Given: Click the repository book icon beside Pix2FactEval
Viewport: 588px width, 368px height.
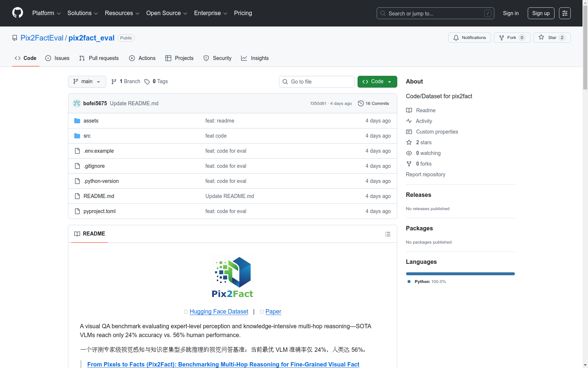Looking at the screenshot, I should click(15, 38).
